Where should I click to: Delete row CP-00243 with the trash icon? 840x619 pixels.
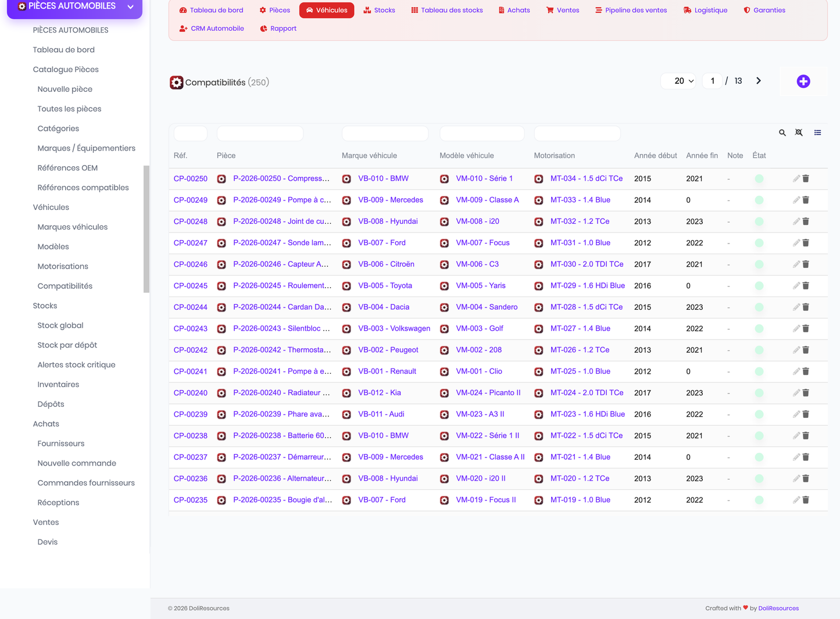[806, 328]
